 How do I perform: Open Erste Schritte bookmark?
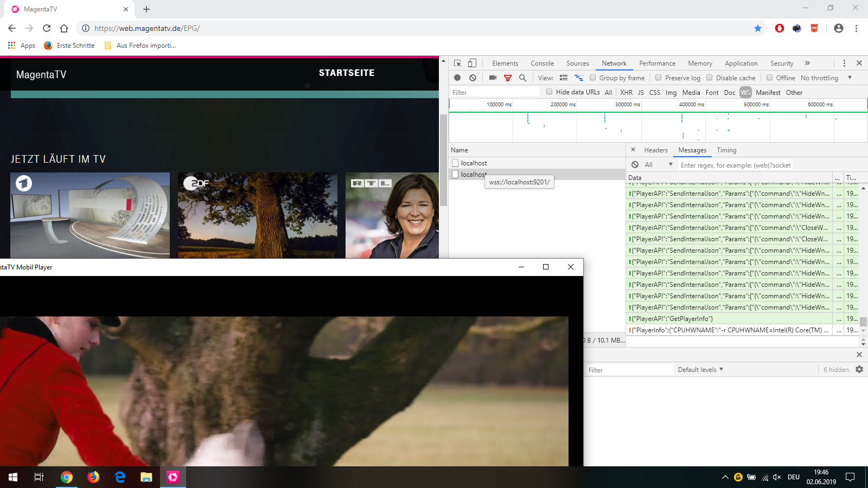(69, 46)
